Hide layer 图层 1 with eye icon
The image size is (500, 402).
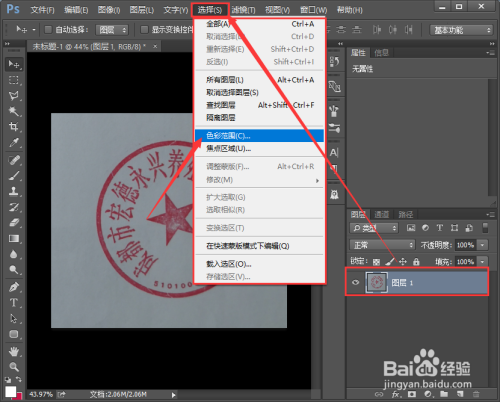(356, 283)
